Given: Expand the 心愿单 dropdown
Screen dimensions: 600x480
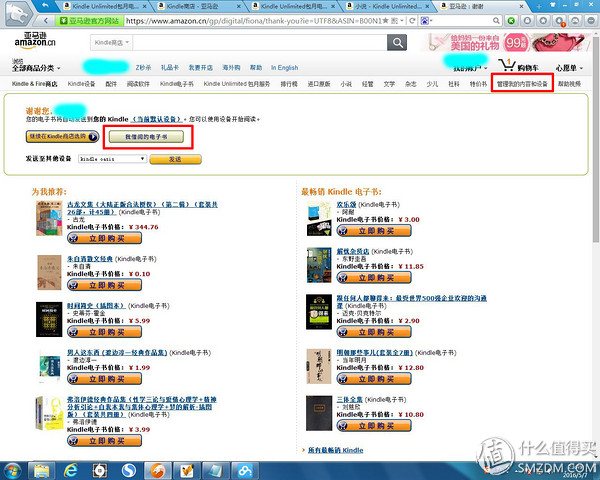Looking at the screenshot, I should tap(569, 68).
